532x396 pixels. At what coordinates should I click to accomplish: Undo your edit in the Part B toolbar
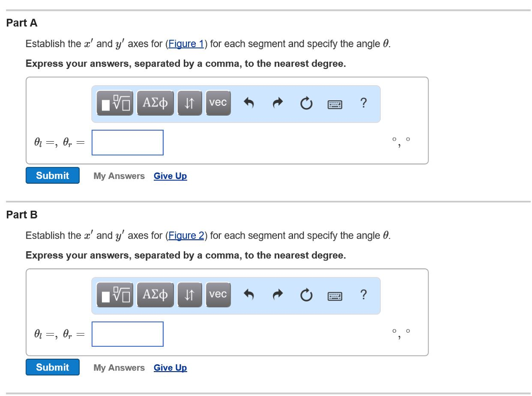coord(249,295)
